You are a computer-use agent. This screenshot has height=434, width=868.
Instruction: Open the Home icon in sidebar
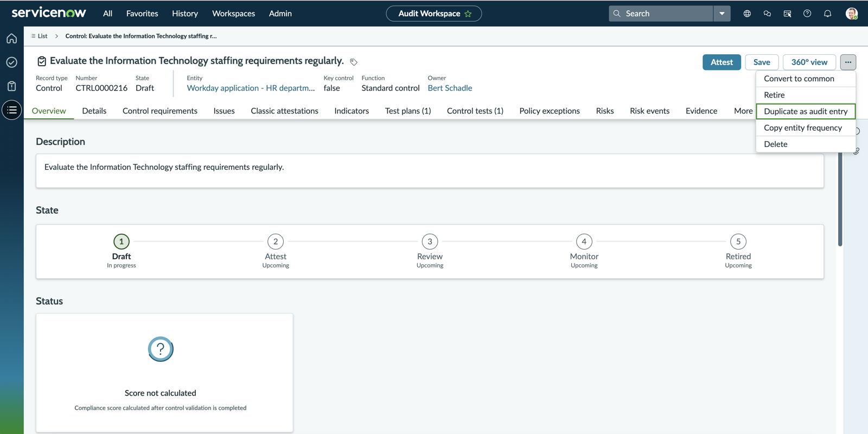[11, 39]
